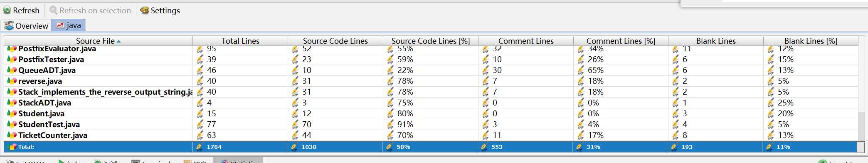Select the StackADT.java file name
The image size is (868, 163).
coord(44,103)
